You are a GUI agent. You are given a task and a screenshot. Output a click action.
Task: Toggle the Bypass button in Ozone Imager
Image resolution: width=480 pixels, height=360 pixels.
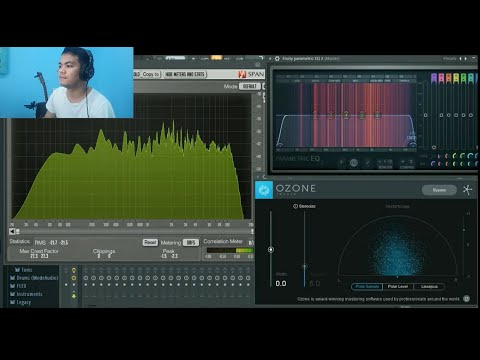click(x=439, y=190)
